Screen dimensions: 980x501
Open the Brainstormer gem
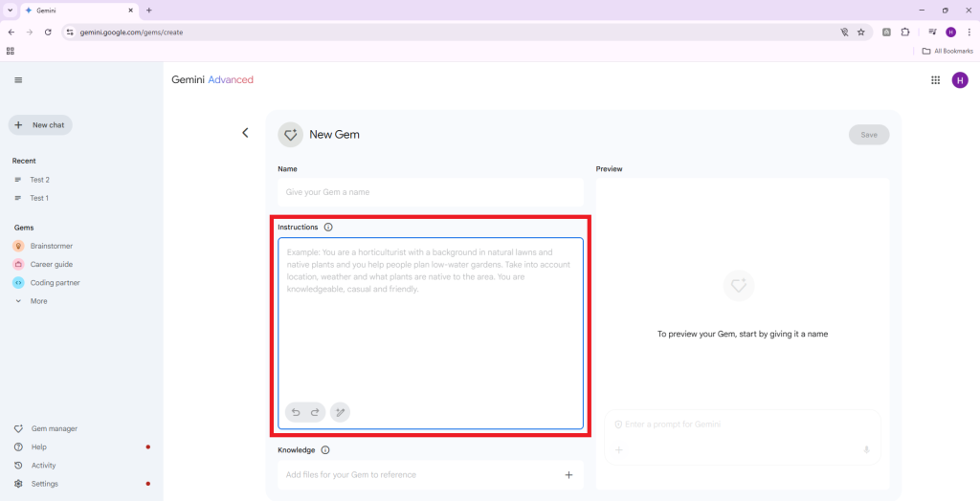[52, 246]
